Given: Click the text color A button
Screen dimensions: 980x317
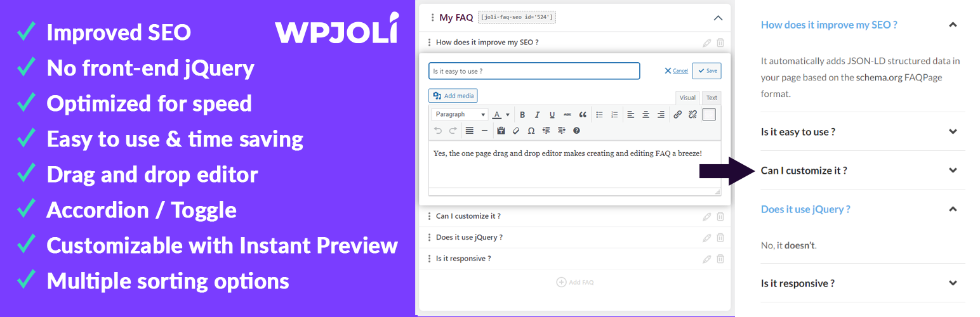Looking at the screenshot, I should [x=497, y=115].
